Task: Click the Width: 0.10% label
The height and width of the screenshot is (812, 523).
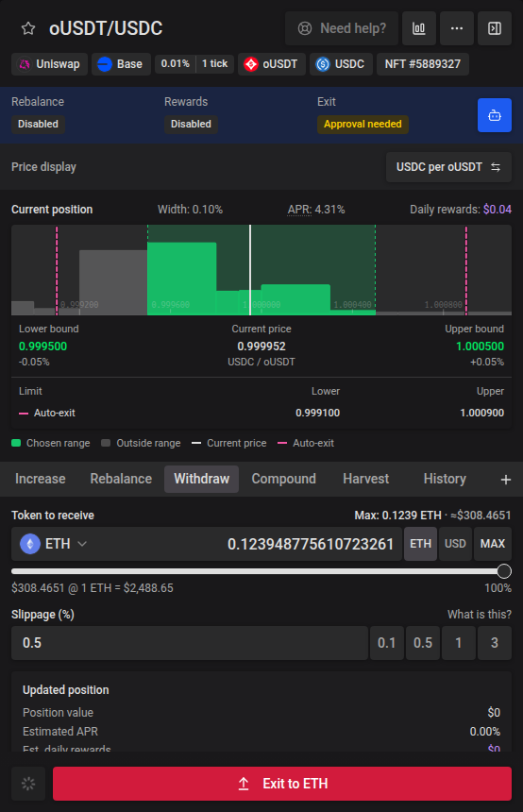Action: 190,210
